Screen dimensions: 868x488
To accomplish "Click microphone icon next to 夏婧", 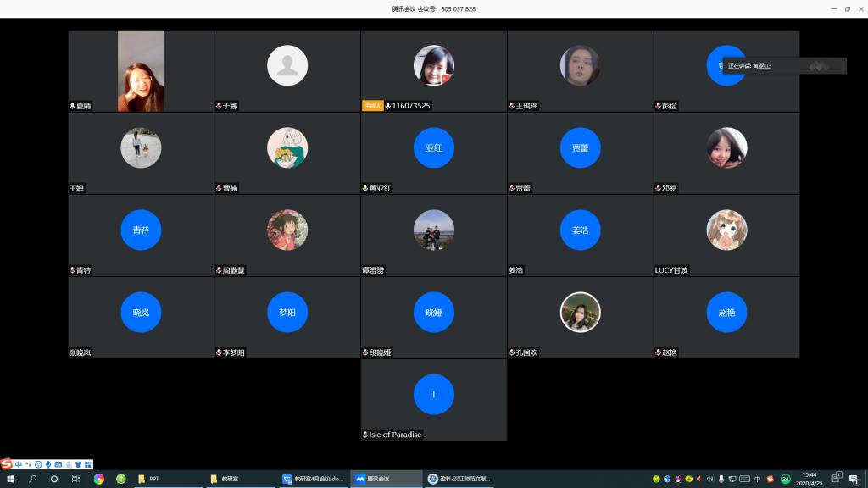I will click(72, 106).
